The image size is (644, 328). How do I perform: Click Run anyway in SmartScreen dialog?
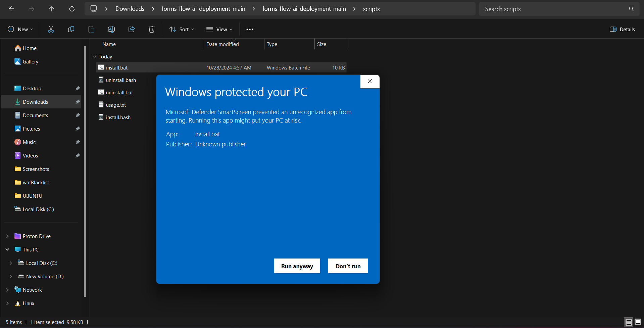coord(297,266)
